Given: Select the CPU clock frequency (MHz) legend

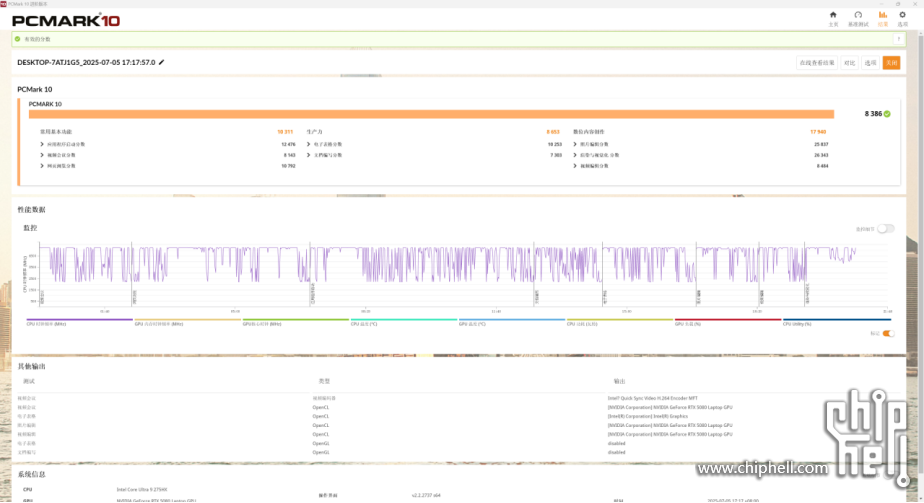Looking at the screenshot, I should coord(79,322).
